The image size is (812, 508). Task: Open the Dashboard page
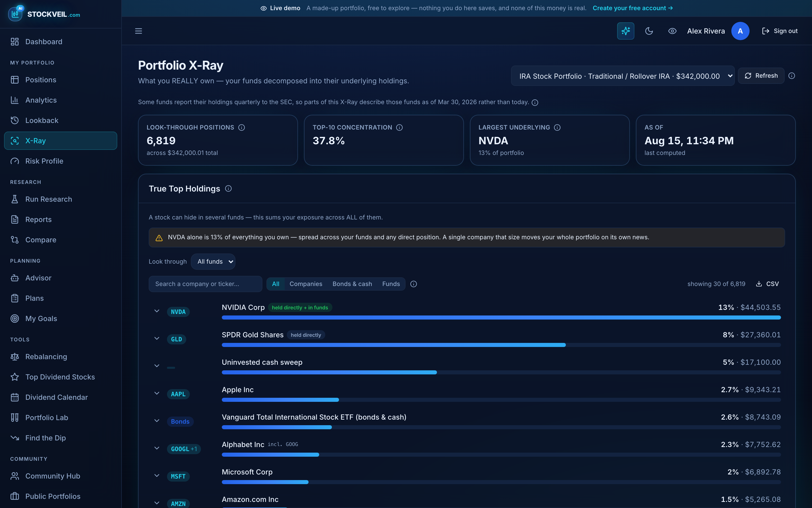[x=60, y=42]
